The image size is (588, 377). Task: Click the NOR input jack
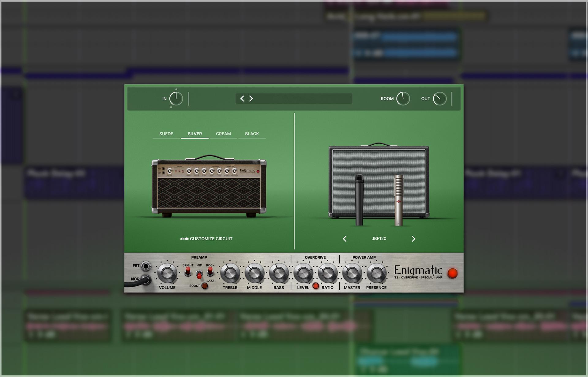[x=146, y=280]
